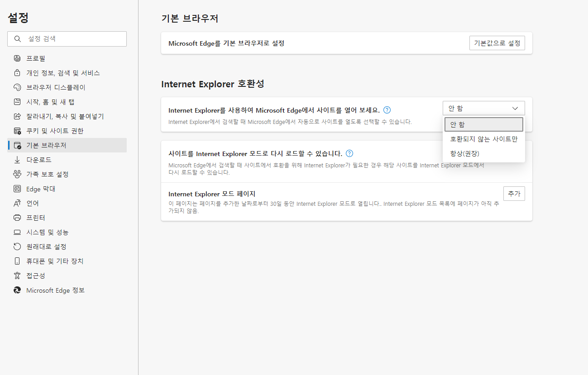Click 'Microsoft Edge를 기본 브라우저로 설정' text
Image resolution: width=588 pixels, height=375 pixels.
click(226, 43)
